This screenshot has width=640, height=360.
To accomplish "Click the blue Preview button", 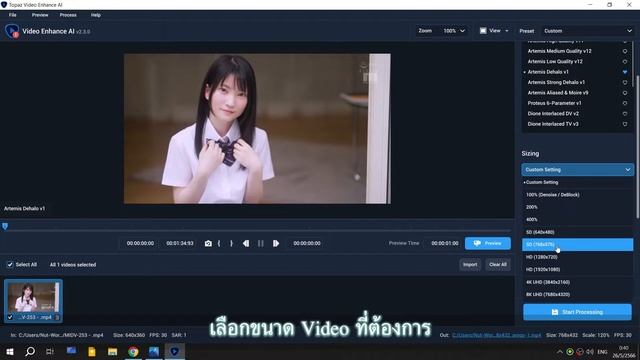I will pyautogui.click(x=488, y=243).
